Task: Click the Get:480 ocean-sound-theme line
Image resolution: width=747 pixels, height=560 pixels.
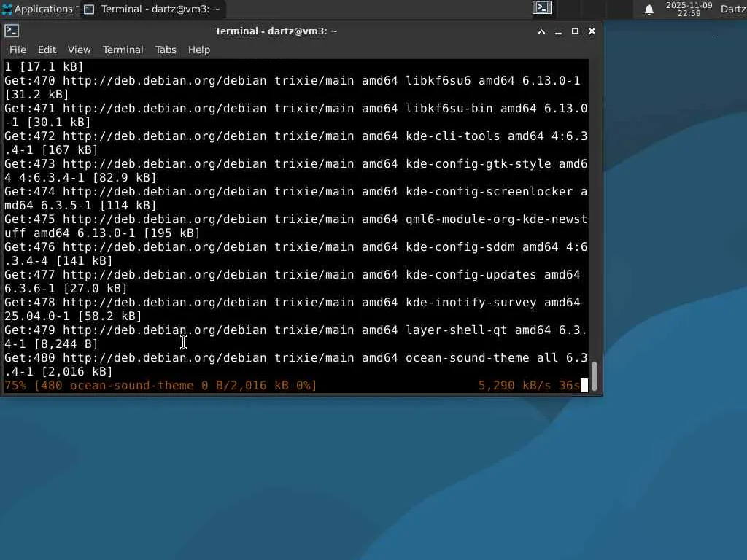Action: [x=296, y=357]
